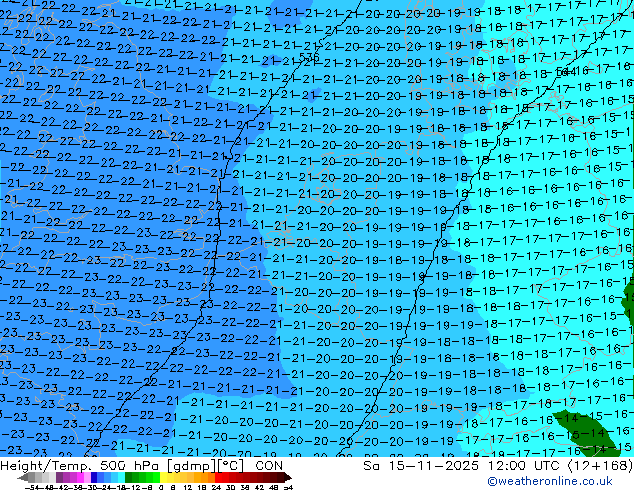Click the 'CON' model label
This screenshot has height=490, width=634.
(269, 466)
